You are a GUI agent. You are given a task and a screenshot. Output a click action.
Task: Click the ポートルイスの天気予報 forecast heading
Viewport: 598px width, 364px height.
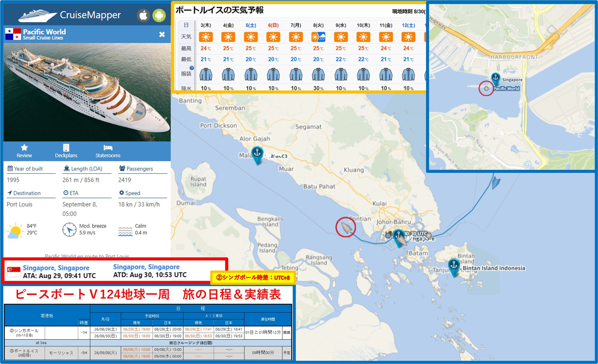click(x=219, y=10)
